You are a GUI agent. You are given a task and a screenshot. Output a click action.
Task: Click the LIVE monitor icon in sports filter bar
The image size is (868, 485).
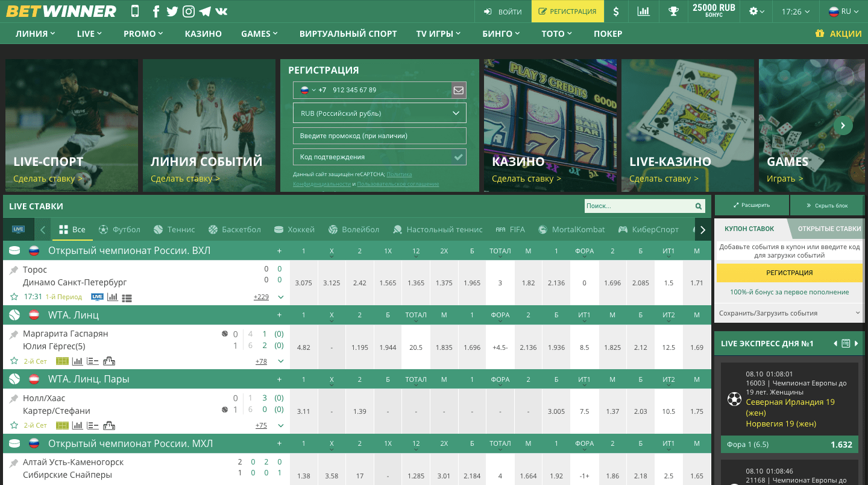point(18,229)
